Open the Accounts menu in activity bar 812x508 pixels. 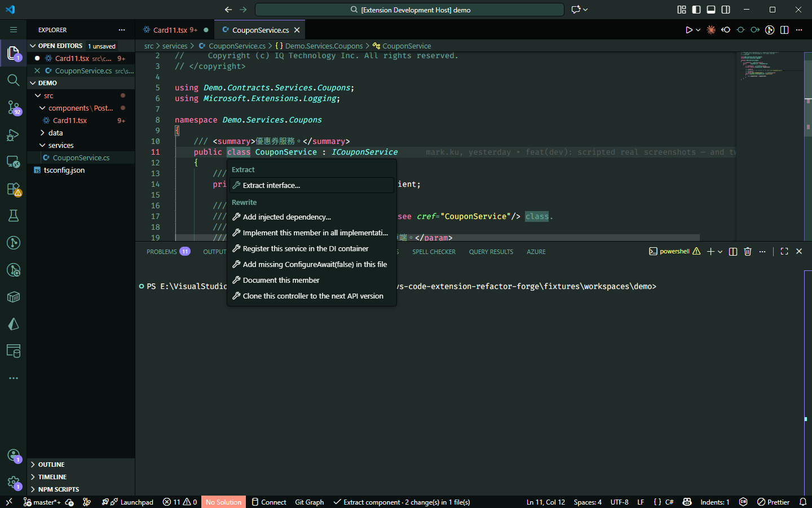click(14, 456)
